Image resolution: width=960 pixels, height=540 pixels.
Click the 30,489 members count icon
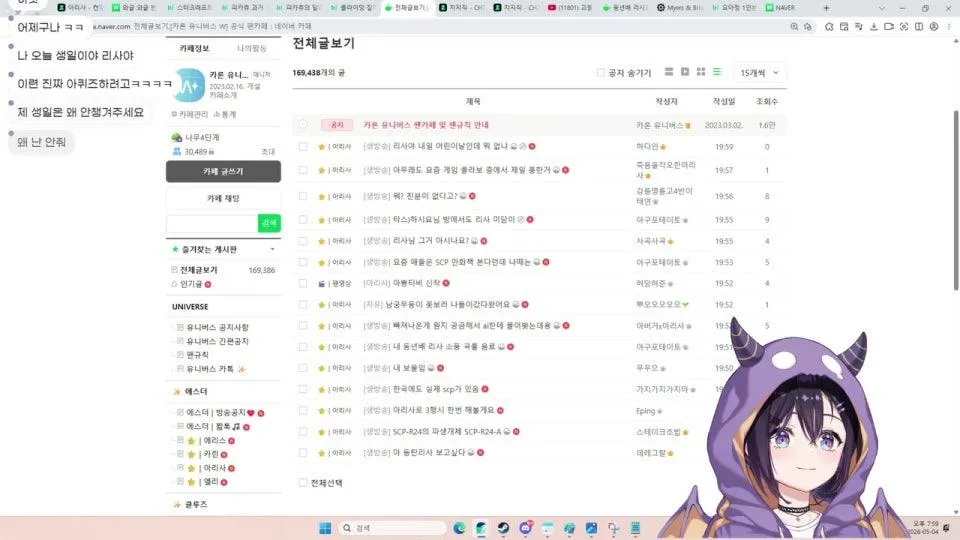177,151
